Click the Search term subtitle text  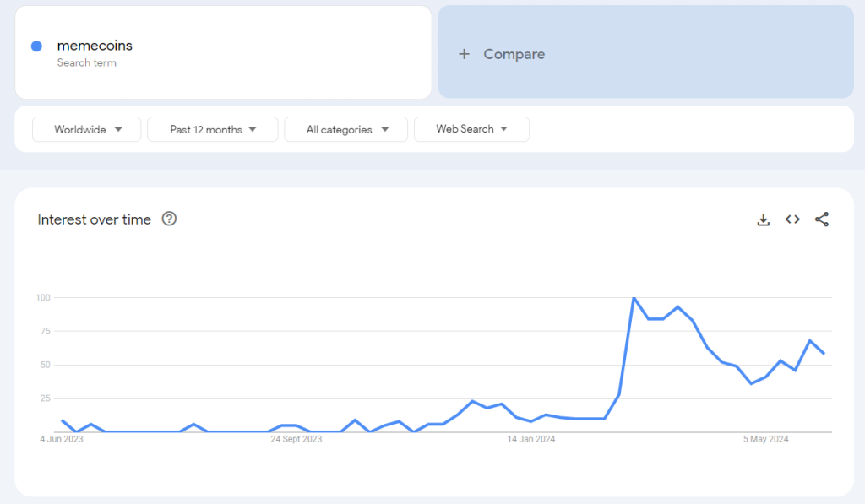tap(86, 62)
